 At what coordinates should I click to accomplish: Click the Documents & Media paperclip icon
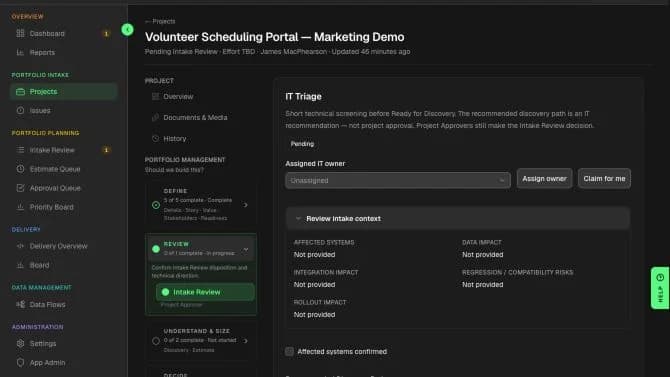pos(156,118)
